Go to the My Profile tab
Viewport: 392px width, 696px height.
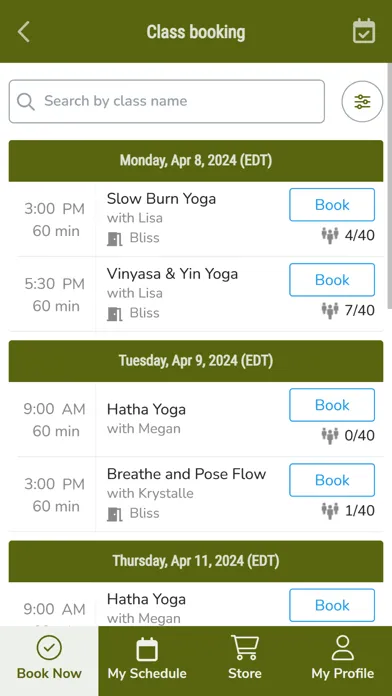(343, 661)
